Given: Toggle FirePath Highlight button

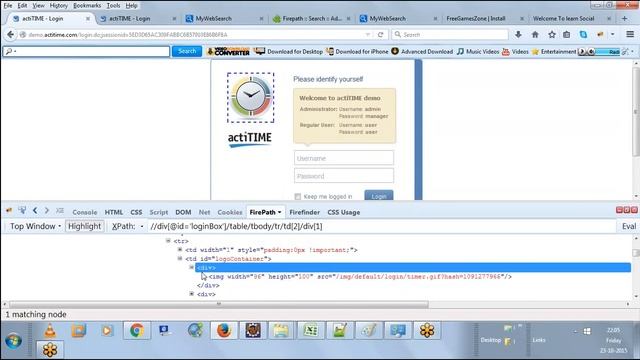Looking at the screenshot, I should [84, 226].
